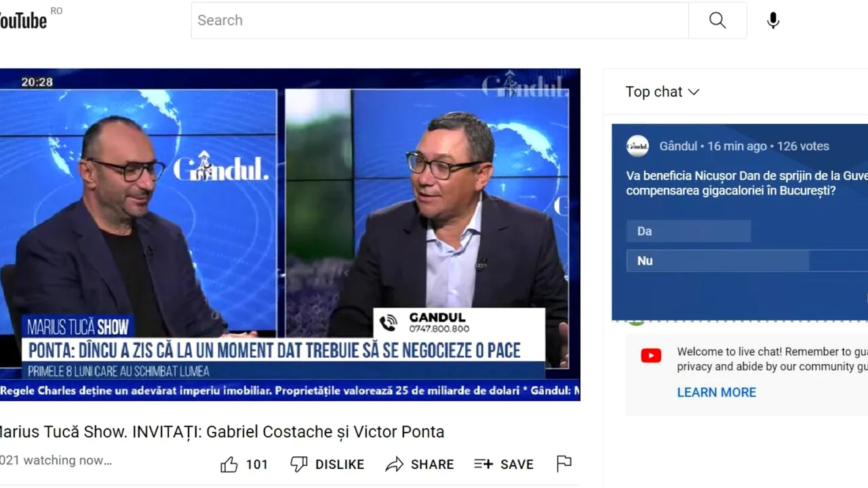The height and width of the screenshot is (488, 868).
Task: Save the video using the Save icon
Action: (x=482, y=464)
